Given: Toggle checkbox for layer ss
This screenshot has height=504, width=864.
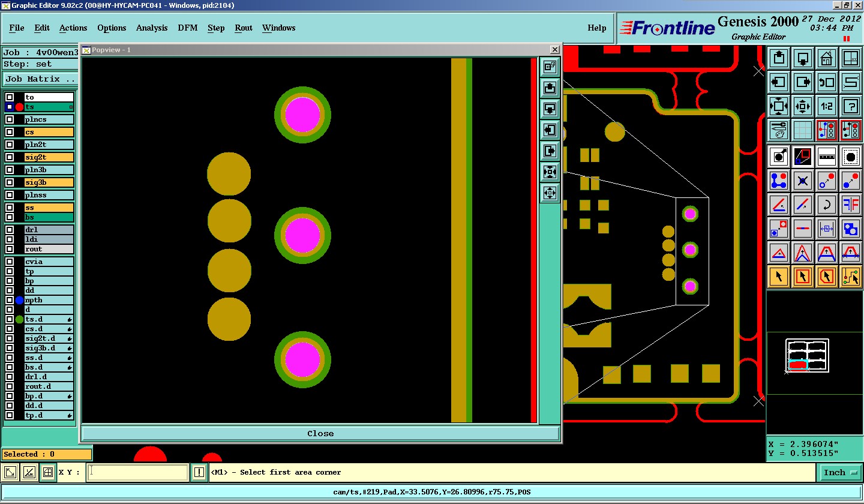Looking at the screenshot, I should (10, 208).
